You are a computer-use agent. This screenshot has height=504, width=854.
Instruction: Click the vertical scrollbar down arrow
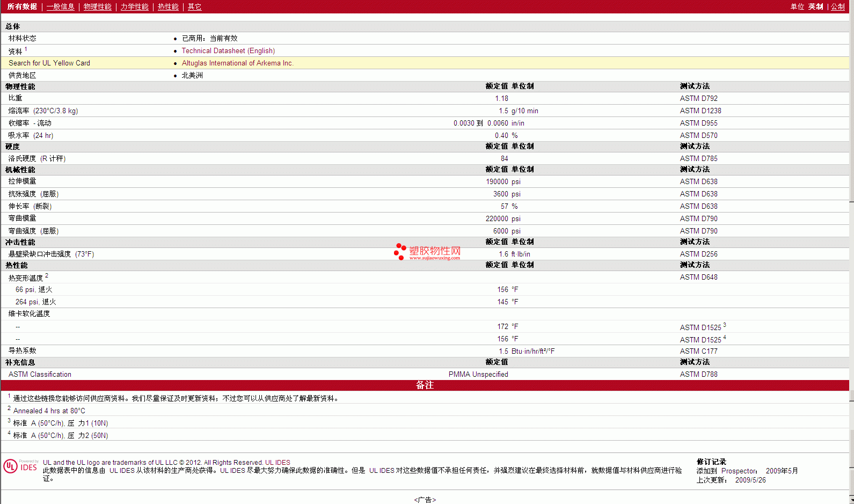pyautogui.click(x=851, y=500)
